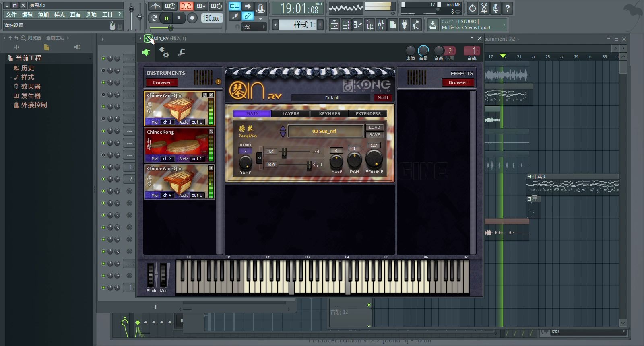
Task: Toggle the link-to-controller chain icon
Action: tap(248, 16)
